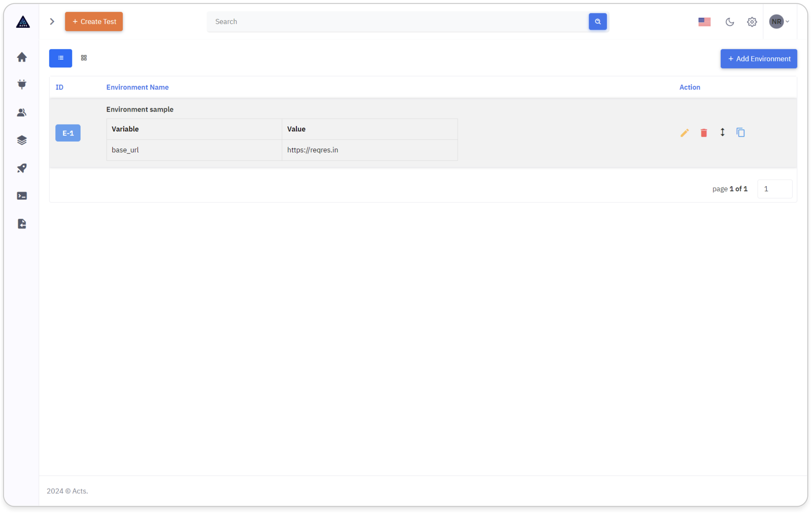Click the Acts logo icon
Screen dimensions: 812x516
pyautogui.click(x=23, y=21)
